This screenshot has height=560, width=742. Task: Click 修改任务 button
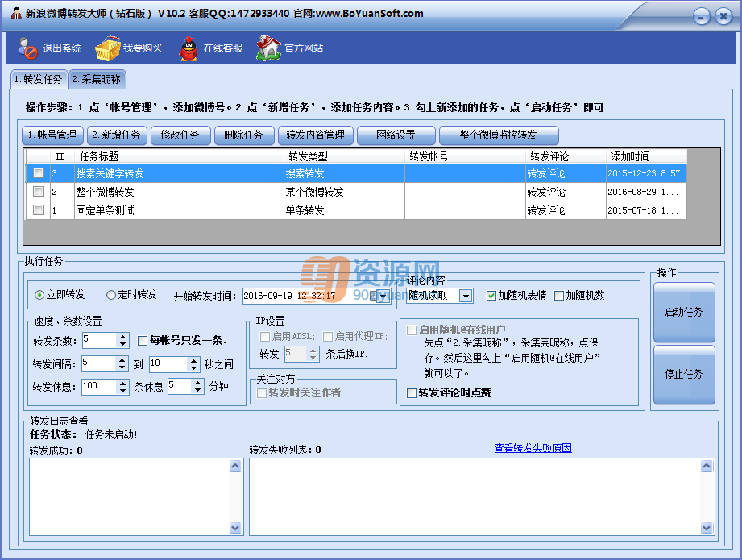pyautogui.click(x=180, y=135)
